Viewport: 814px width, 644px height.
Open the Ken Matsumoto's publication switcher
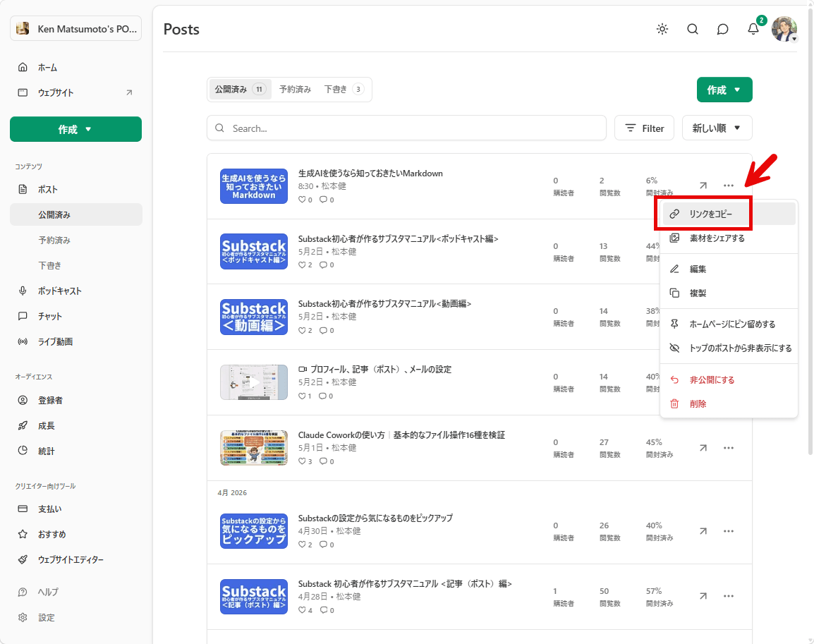(x=75, y=28)
